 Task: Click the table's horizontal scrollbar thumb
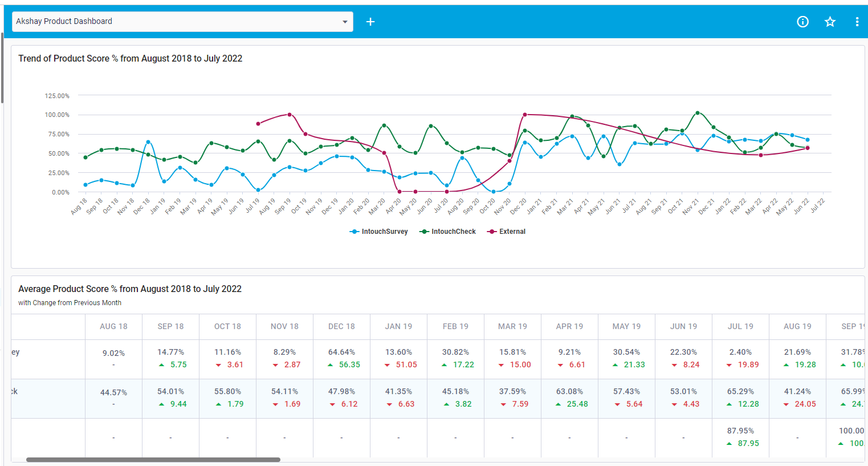click(153, 459)
